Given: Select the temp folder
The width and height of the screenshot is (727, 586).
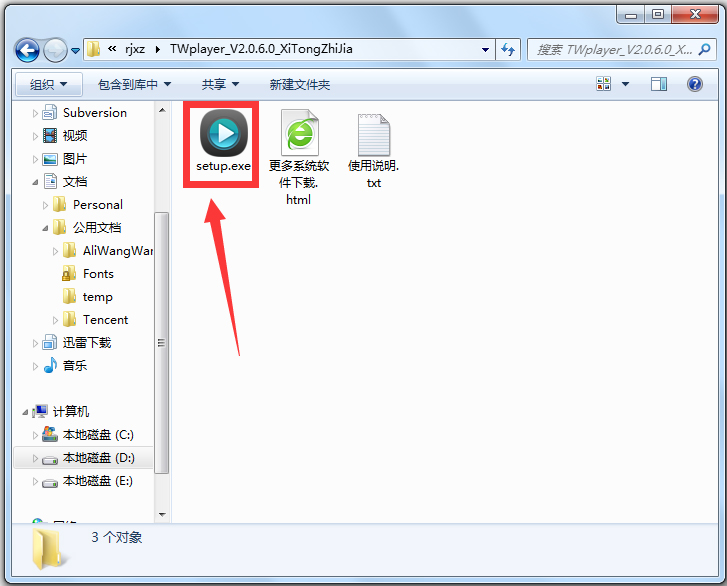Looking at the screenshot, I should tap(97, 297).
